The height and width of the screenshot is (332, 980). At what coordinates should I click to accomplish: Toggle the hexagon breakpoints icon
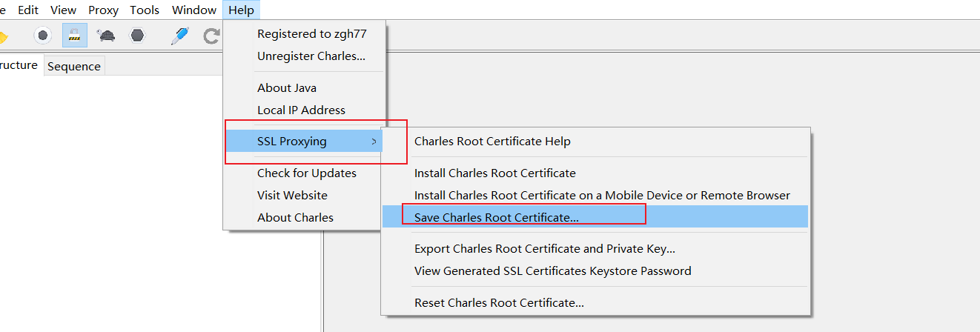tap(137, 35)
